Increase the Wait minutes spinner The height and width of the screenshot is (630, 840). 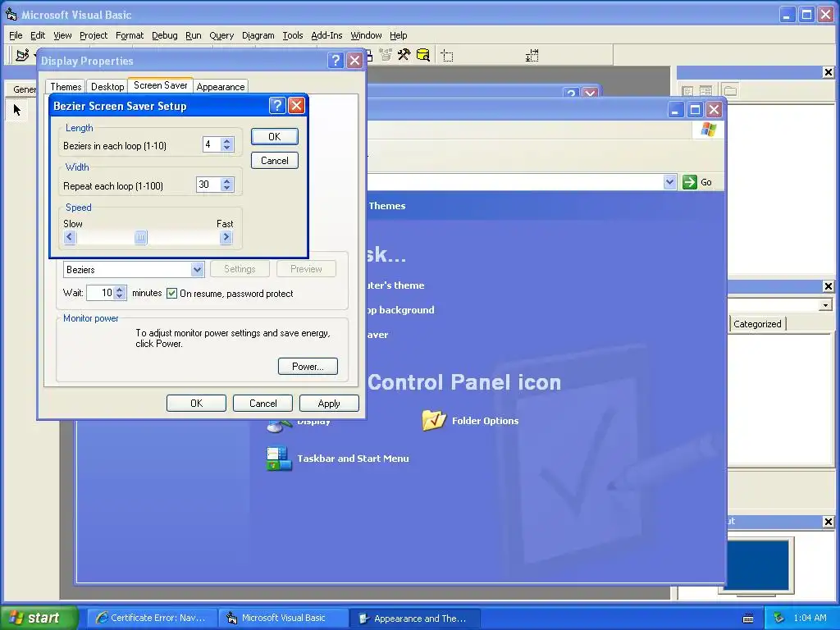pos(120,290)
